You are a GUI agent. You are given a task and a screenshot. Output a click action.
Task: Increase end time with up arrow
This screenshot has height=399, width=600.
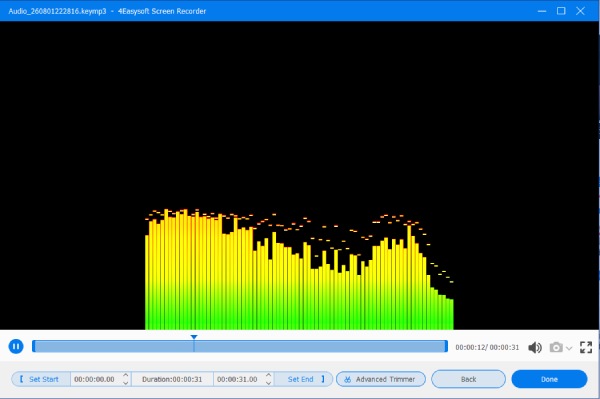pos(269,375)
